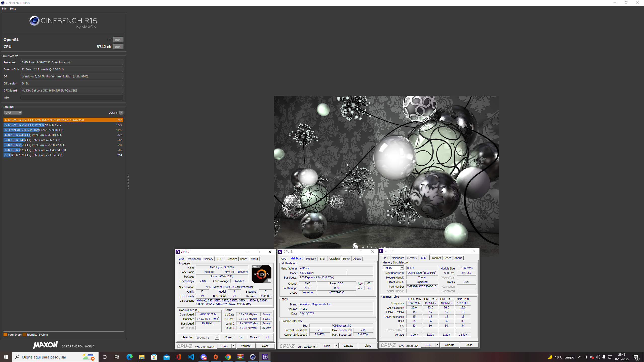The height and width of the screenshot is (362, 644).
Task: Open Windows Start menu
Action: click(x=6, y=357)
